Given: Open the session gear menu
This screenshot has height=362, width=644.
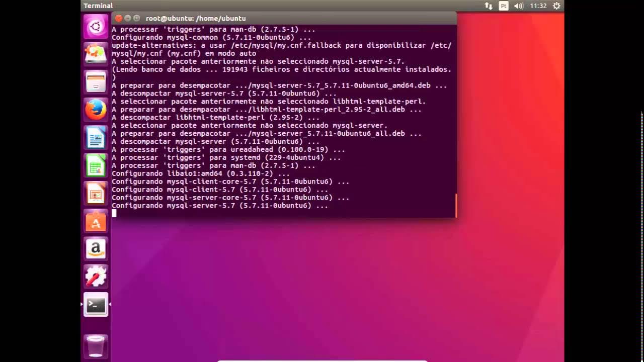Looking at the screenshot, I should 556,6.
